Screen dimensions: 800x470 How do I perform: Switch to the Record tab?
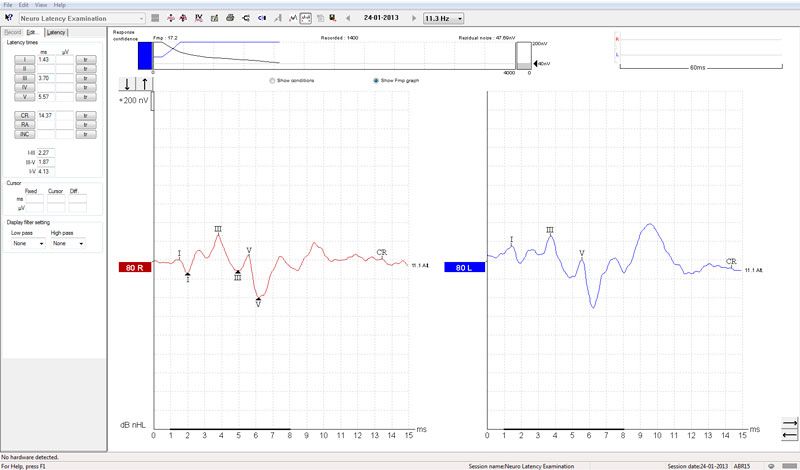(x=13, y=33)
